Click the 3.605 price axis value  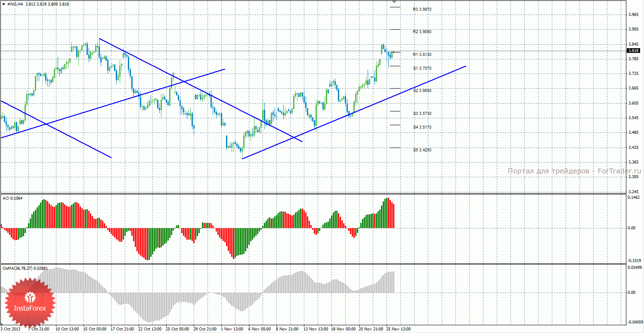pos(633,103)
